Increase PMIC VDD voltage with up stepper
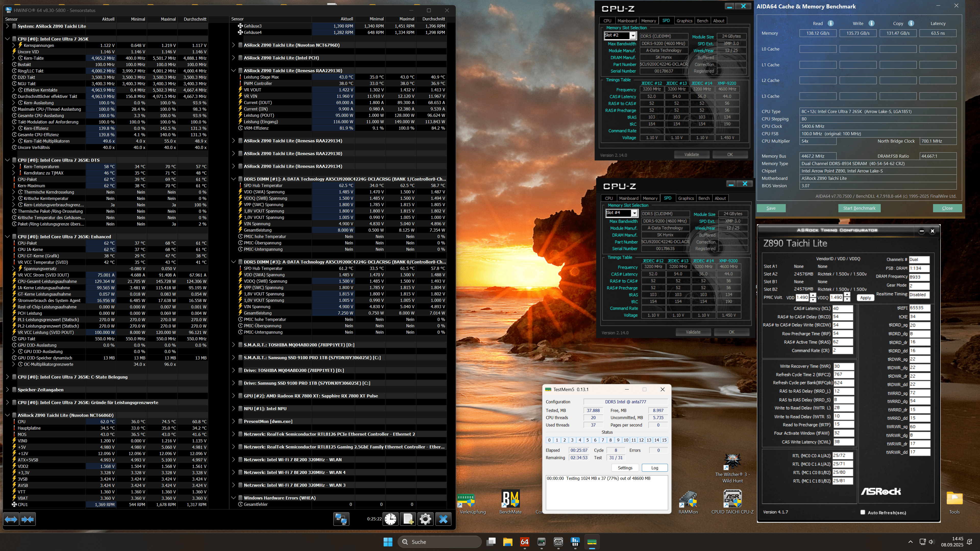The height and width of the screenshot is (551, 980). tap(813, 295)
